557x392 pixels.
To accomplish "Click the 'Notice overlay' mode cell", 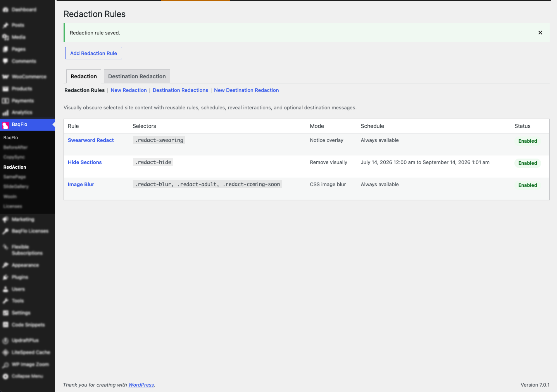I will [x=326, y=140].
